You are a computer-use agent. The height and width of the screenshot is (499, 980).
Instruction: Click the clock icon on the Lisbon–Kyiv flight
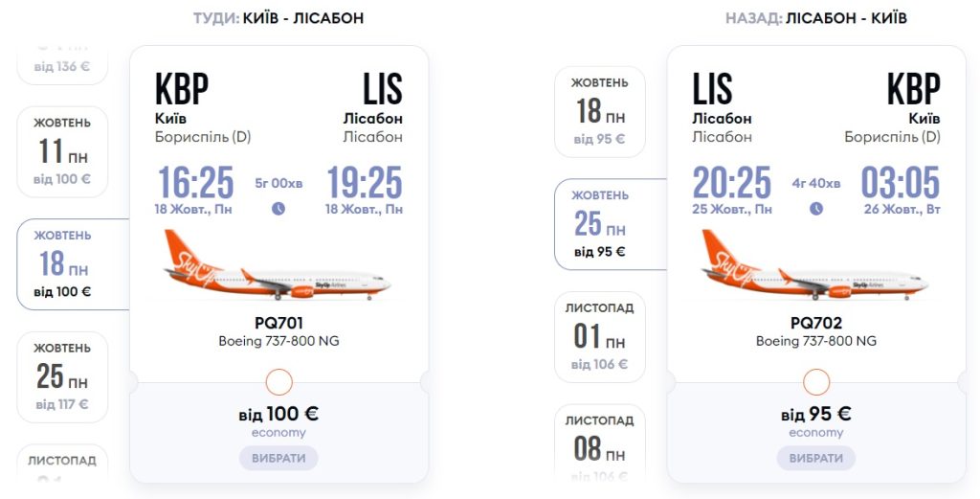click(816, 209)
